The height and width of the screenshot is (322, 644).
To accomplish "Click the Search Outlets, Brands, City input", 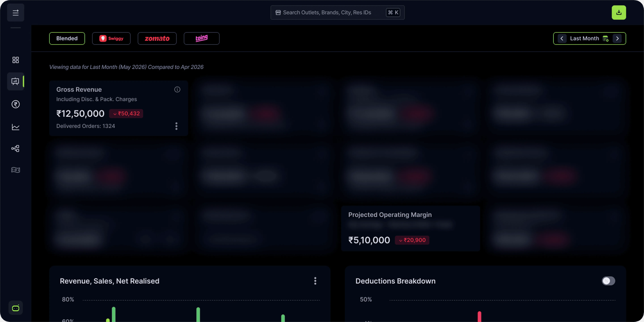I will coord(338,13).
